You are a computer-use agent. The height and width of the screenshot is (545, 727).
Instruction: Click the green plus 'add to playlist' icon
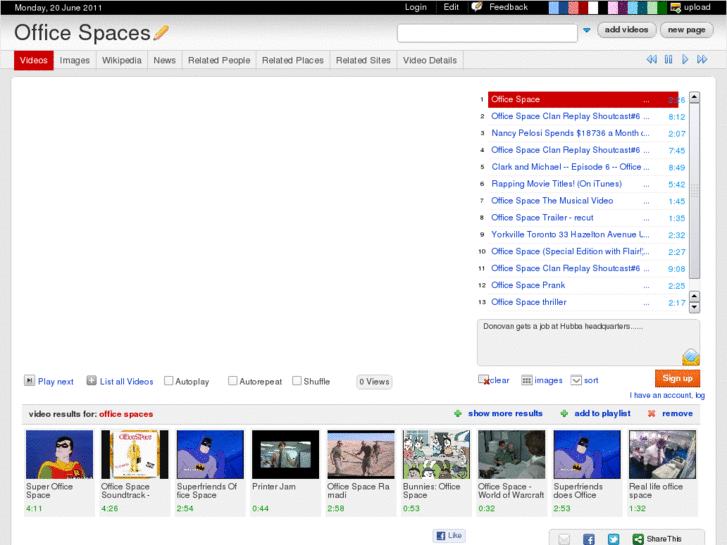click(x=564, y=413)
